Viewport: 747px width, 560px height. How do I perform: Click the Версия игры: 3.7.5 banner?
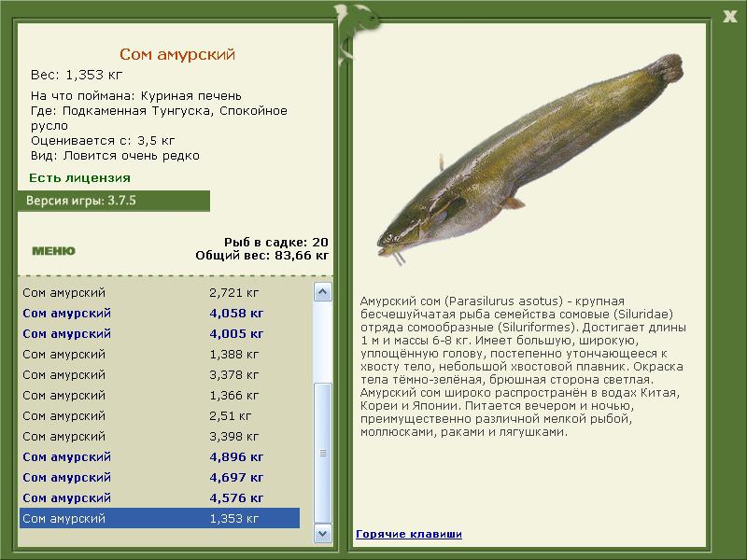coord(114,201)
